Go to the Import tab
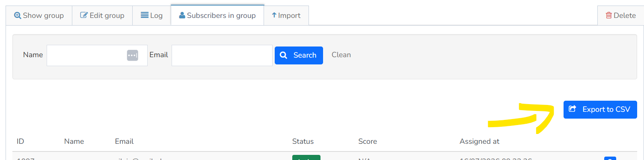This screenshot has width=644, height=160. click(x=286, y=15)
